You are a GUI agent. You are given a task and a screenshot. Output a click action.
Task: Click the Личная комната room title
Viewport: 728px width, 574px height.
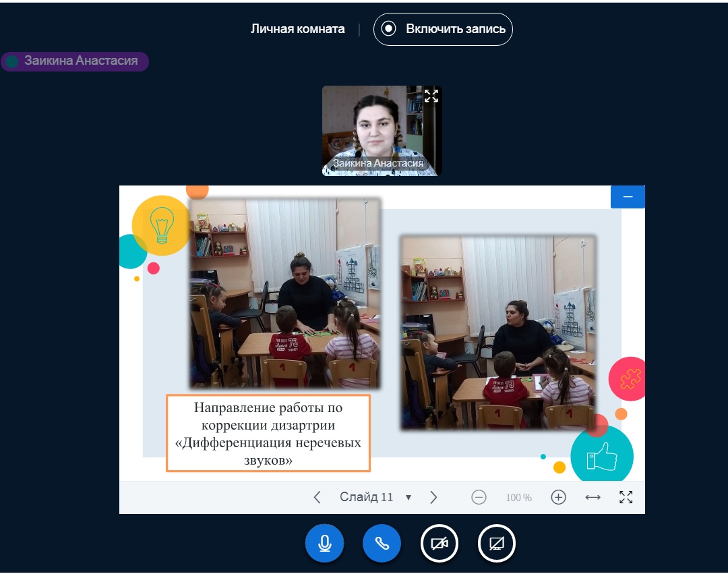297,29
